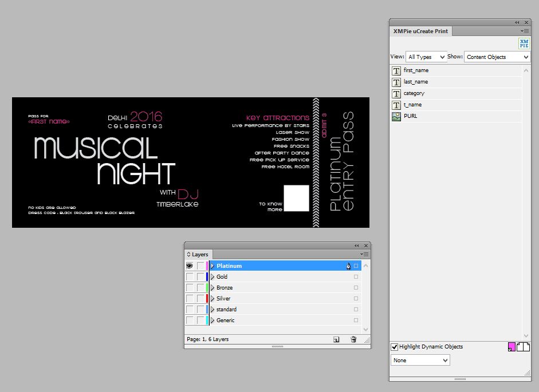The height and width of the screenshot is (392, 539).
Task: Open the None dropdown at panel bottom
Action: (x=420, y=361)
